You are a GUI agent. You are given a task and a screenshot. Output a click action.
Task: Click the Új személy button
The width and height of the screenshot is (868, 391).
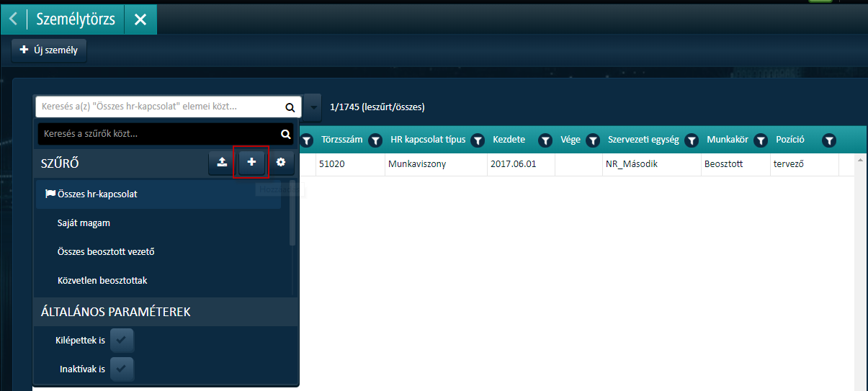click(49, 50)
